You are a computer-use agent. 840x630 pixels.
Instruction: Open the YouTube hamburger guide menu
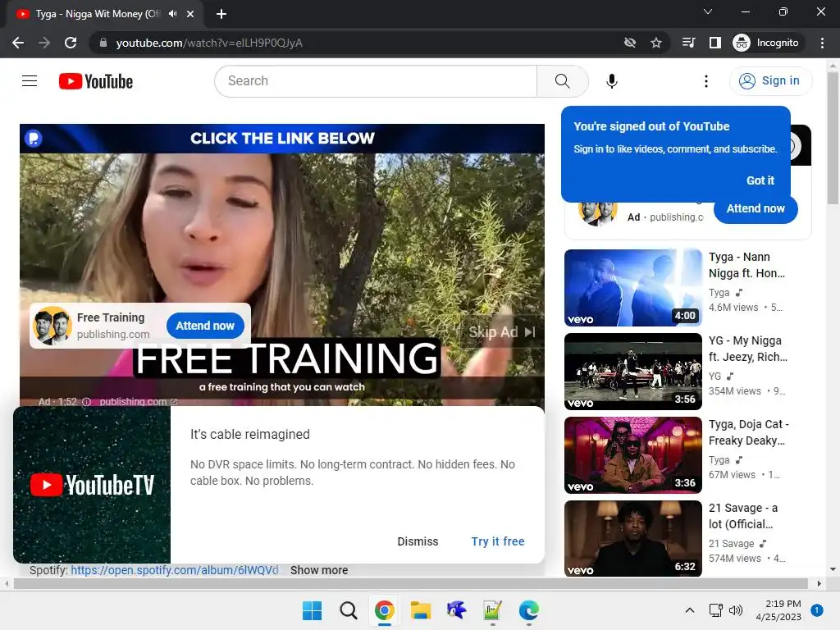coord(30,81)
